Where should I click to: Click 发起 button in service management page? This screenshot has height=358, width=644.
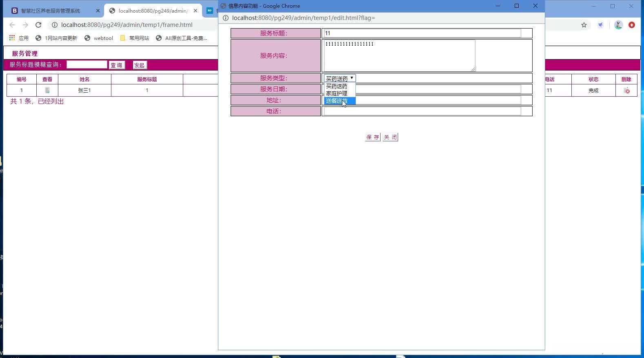[140, 65]
